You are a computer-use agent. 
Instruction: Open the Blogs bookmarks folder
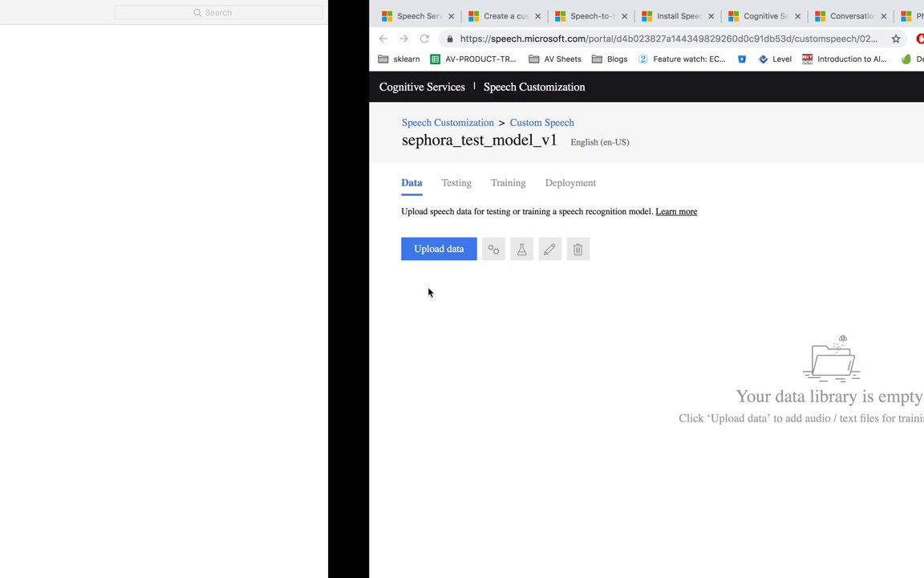[610, 59]
